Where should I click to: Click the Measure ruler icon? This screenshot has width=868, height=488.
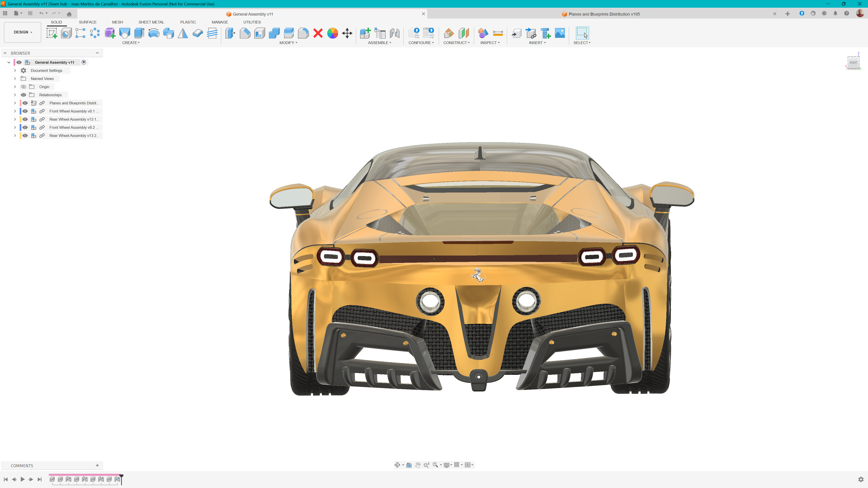498,33
